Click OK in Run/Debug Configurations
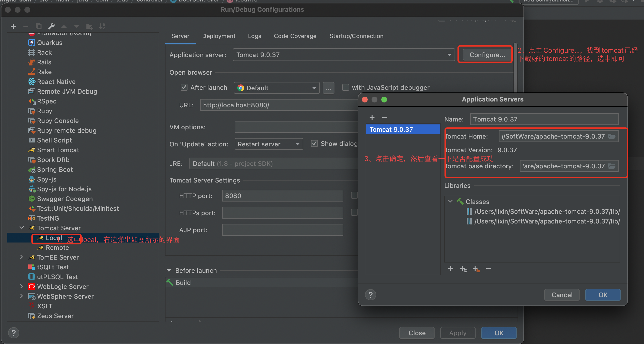 click(x=499, y=333)
